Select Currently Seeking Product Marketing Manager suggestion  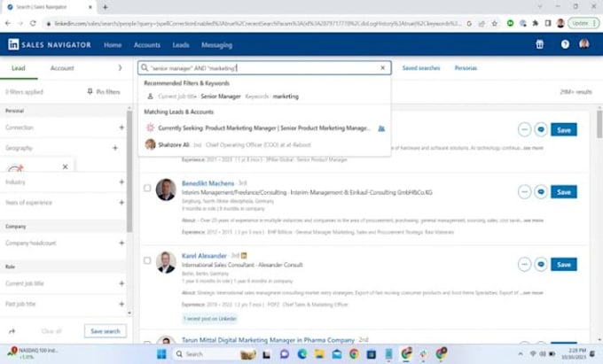pyautogui.click(x=264, y=128)
